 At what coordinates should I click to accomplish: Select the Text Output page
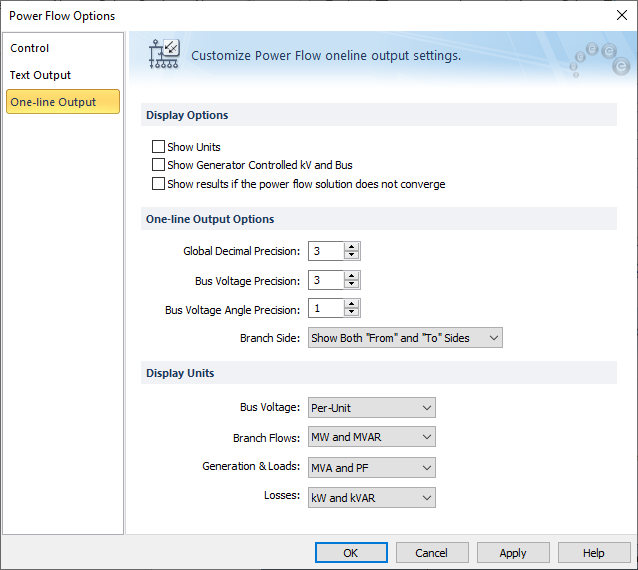40,75
